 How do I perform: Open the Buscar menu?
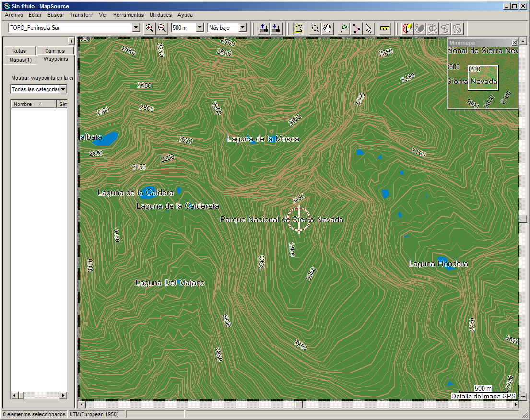56,15
